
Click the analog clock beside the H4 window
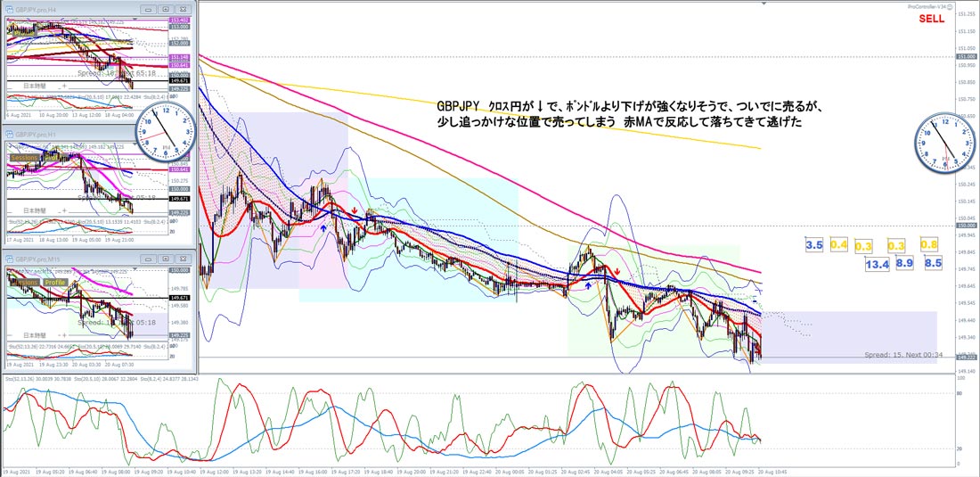click(x=165, y=133)
